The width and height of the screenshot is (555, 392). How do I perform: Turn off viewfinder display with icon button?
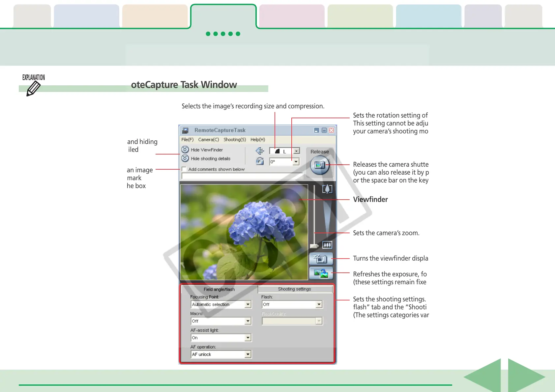(x=320, y=259)
